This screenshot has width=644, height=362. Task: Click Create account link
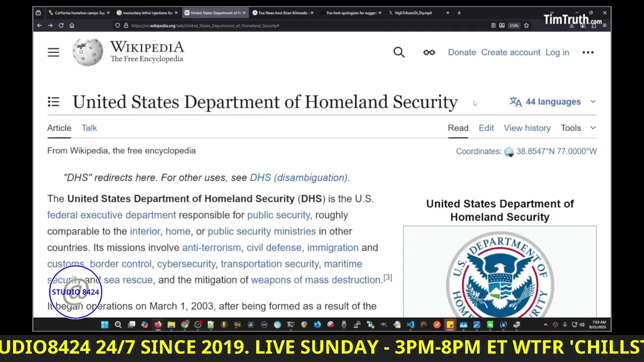click(x=511, y=52)
